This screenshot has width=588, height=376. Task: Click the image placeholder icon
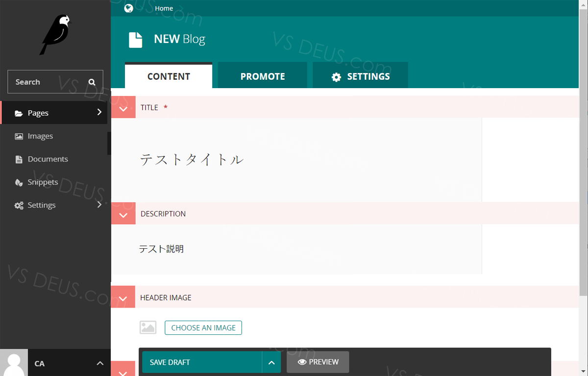pyautogui.click(x=148, y=328)
